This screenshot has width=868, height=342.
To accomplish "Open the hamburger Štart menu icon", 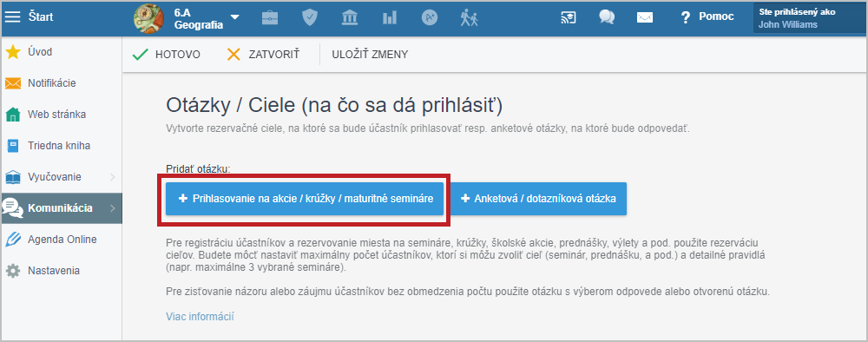I will point(12,16).
